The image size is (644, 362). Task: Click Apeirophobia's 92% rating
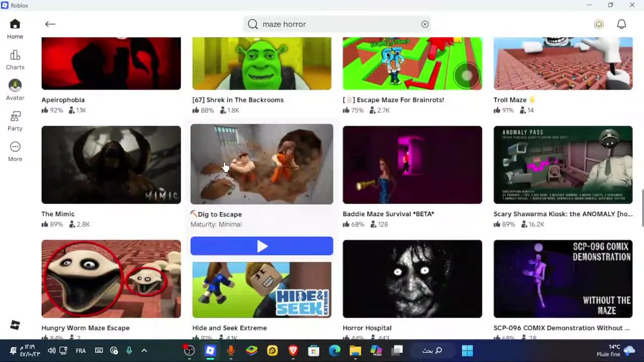tap(52, 110)
